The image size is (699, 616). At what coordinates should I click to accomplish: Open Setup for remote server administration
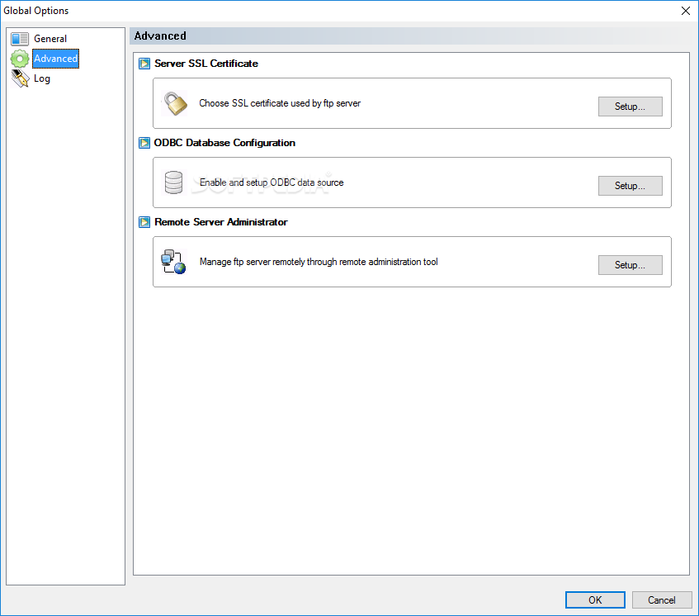coord(630,265)
